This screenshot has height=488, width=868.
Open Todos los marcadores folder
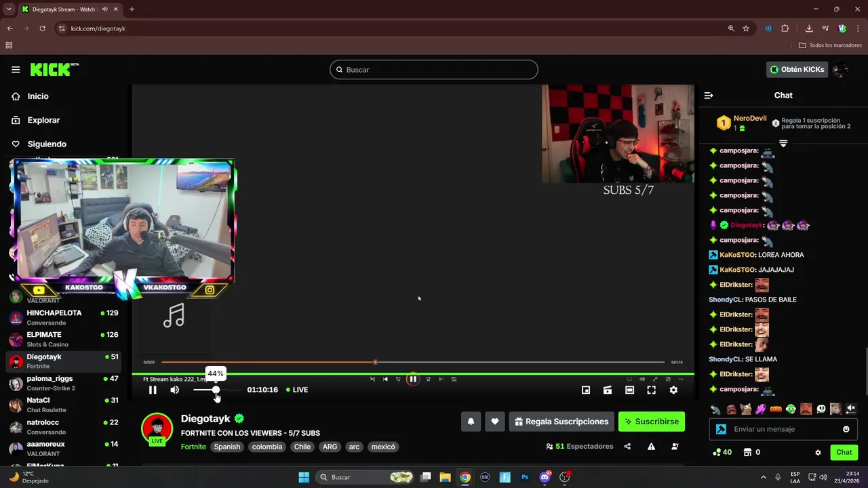(x=830, y=45)
